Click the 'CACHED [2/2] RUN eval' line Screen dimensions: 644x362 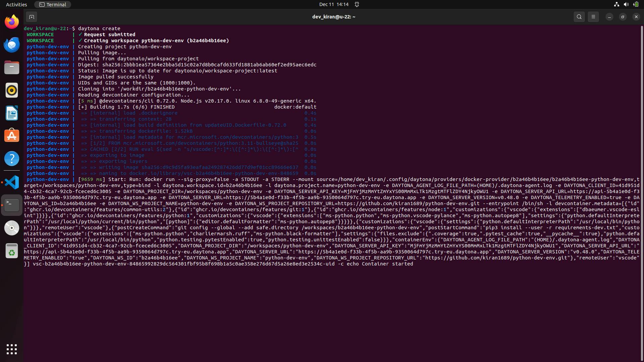tap(190, 149)
